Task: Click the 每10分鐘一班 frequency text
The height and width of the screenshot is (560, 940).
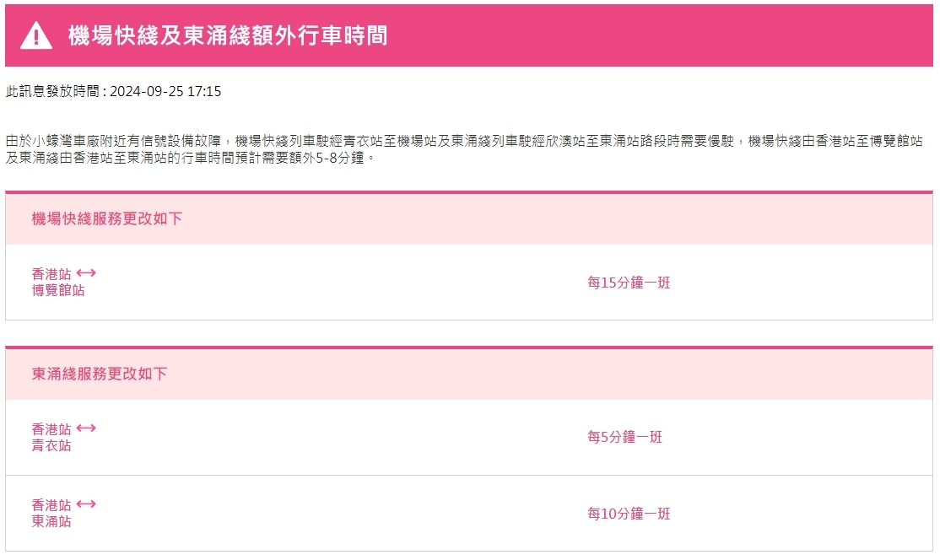Action: coord(629,514)
